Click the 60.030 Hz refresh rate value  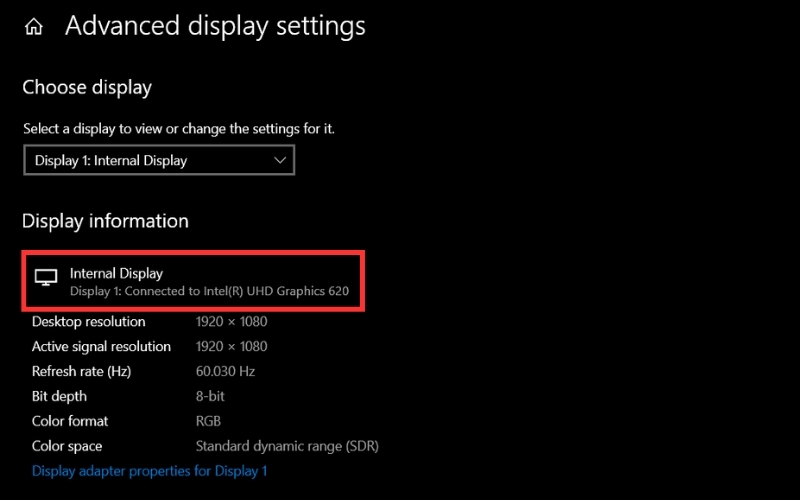(225, 372)
